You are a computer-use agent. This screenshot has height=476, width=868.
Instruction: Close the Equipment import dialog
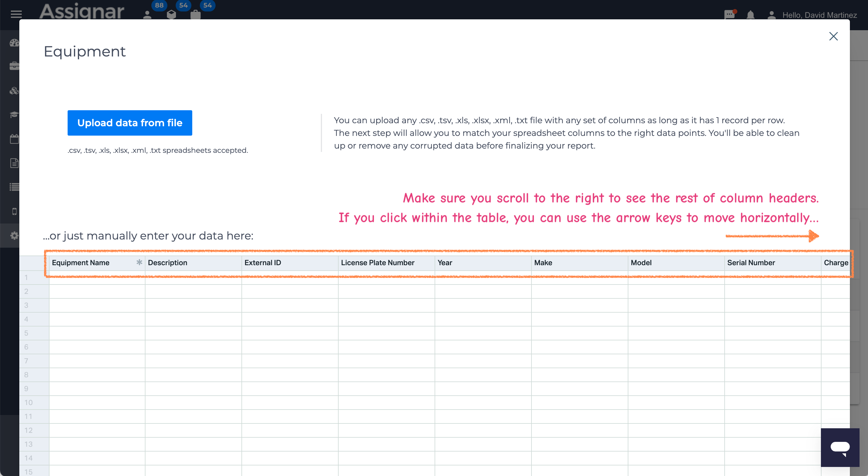click(x=833, y=36)
